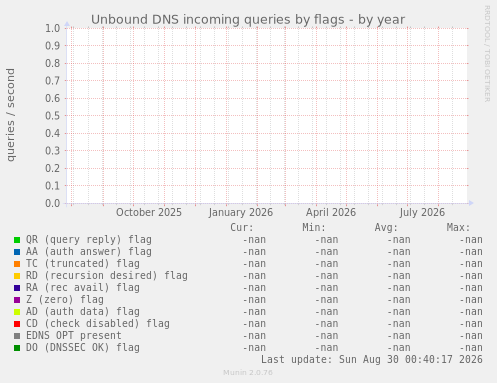Screen dimensions: 497x383
Task: Click the dark blue RA flag swatch
Action: 17,288
